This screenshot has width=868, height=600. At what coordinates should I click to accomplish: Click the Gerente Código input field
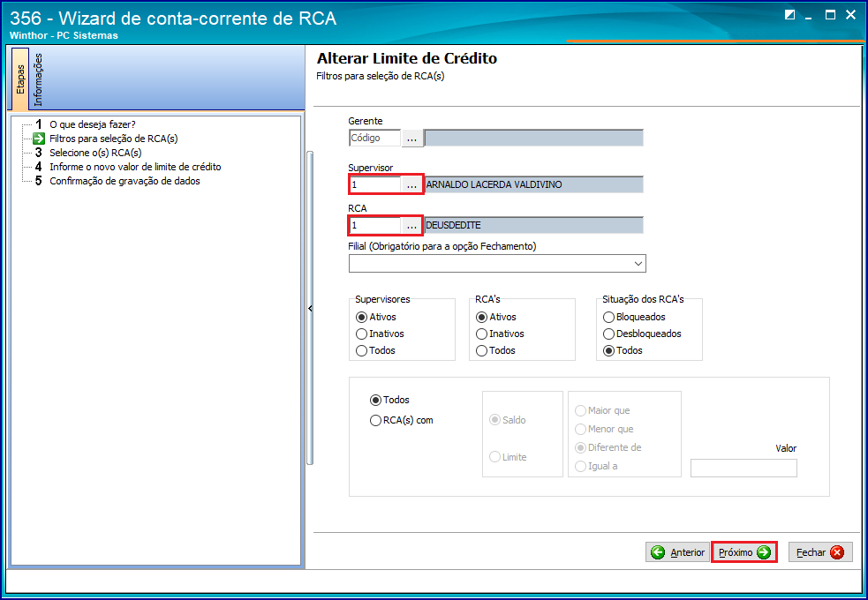pos(374,139)
